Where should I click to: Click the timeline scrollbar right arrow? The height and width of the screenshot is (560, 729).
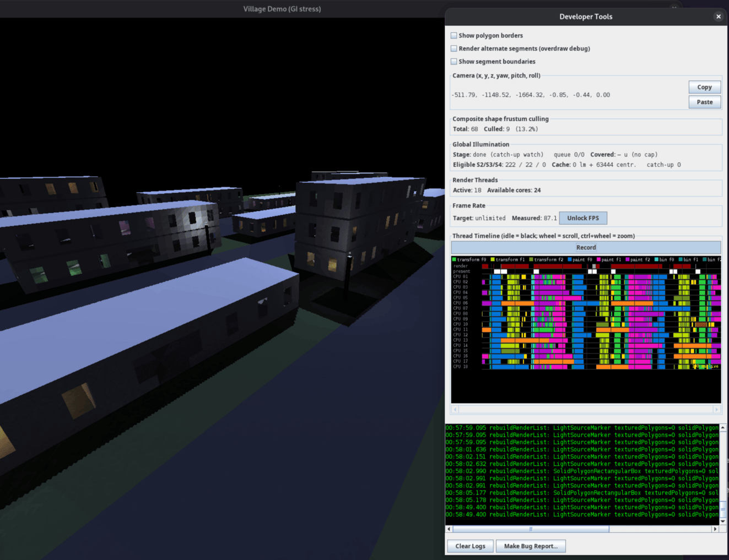[x=717, y=409]
